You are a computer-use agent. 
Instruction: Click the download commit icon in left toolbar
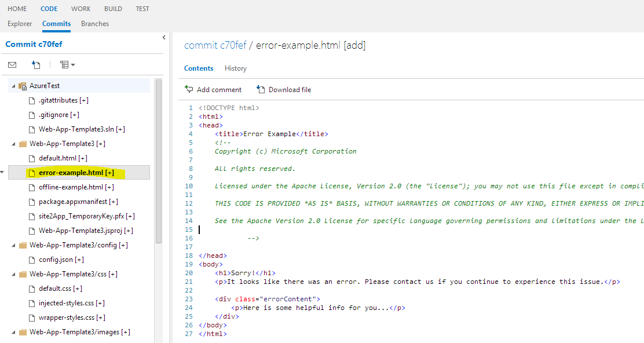(36, 65)
